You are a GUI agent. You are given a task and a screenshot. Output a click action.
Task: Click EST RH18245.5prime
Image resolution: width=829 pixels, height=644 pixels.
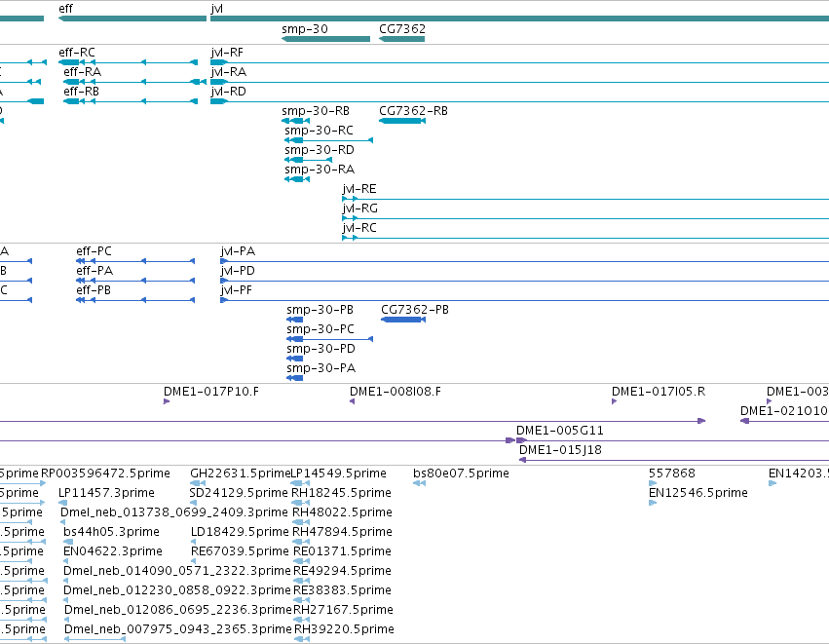(x=300, y=503)
